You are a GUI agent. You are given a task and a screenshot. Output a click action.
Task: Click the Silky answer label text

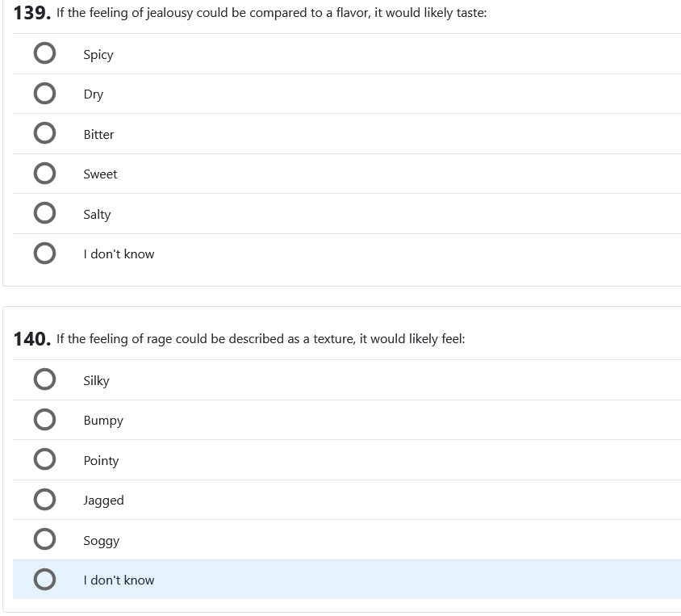tap(96, 380)
